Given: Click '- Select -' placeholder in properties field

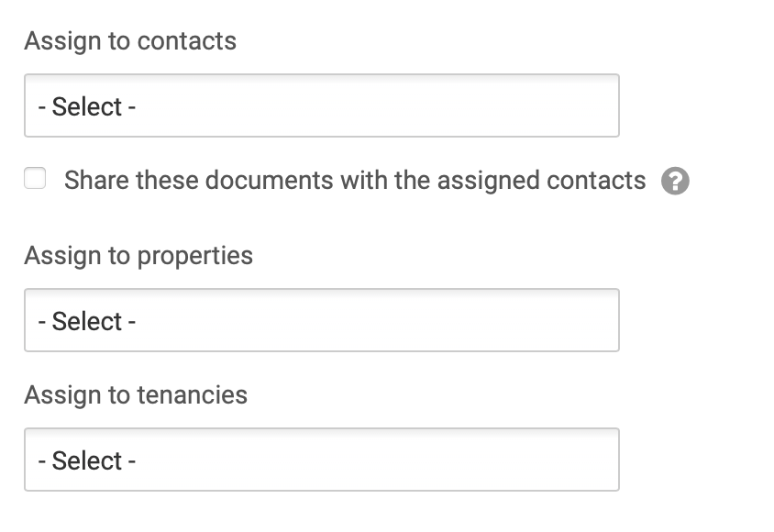Looking at the screenshot, I should click(87, 321).
